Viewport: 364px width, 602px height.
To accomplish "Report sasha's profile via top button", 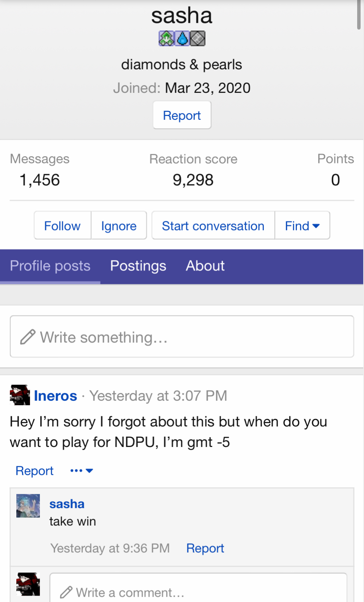I will [182, 115].
